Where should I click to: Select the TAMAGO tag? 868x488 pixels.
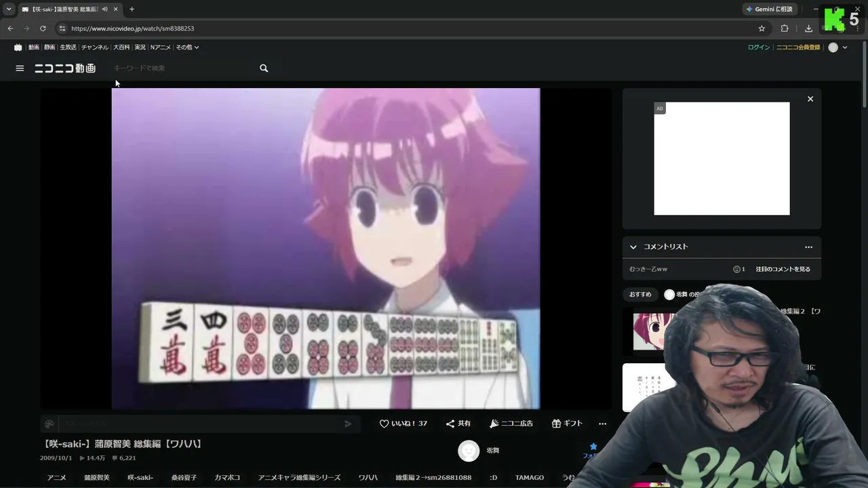530,478
